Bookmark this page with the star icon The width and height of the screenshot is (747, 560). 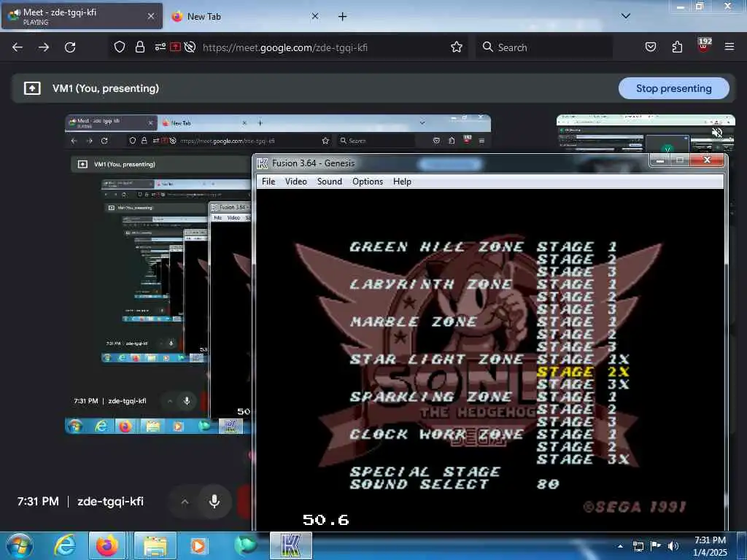(x=457, y=47)
